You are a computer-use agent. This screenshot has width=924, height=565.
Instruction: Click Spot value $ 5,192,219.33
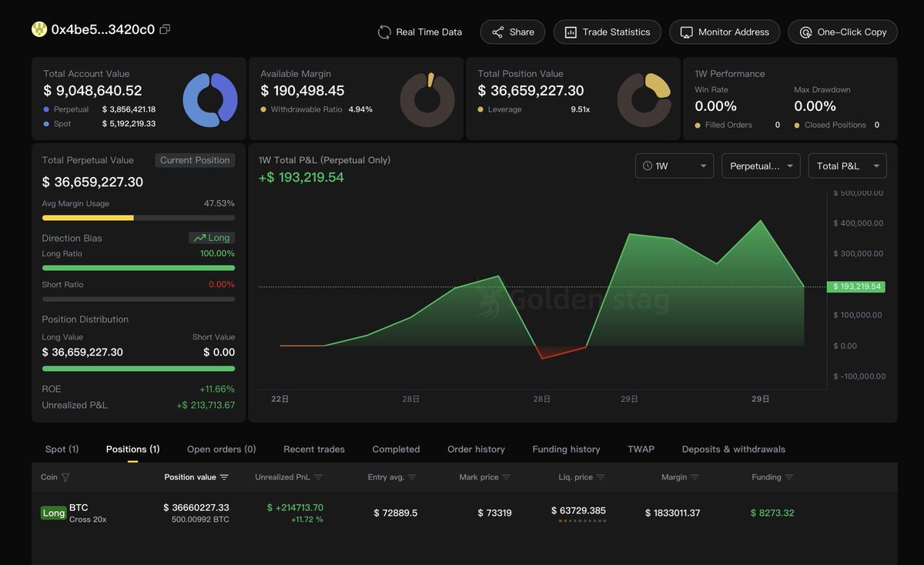pyautogui.click(x=129, y=123)
